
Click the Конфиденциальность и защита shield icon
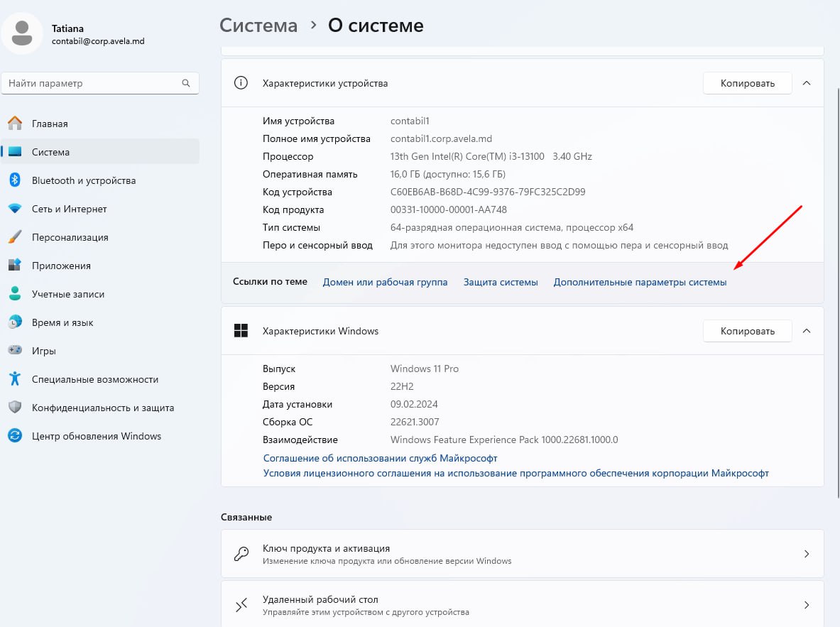(x=15, y=408)
